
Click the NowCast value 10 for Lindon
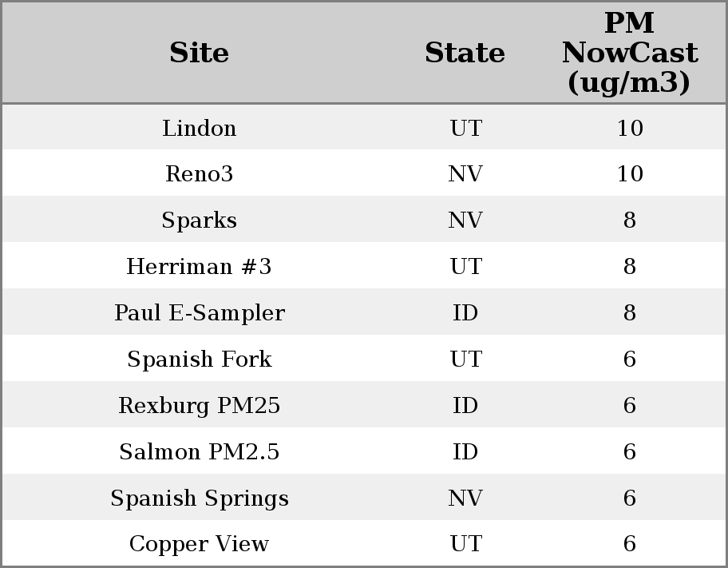point(629,128)
